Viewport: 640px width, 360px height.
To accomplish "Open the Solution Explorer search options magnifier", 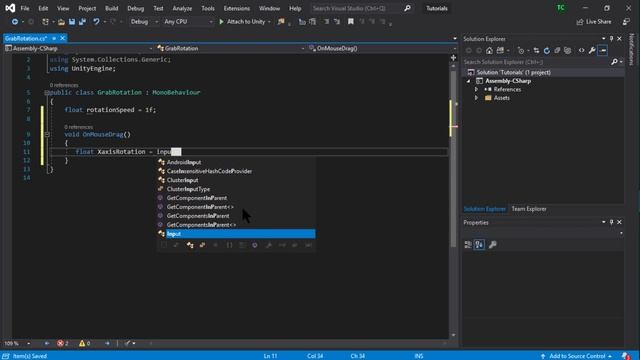I will 615,62.
